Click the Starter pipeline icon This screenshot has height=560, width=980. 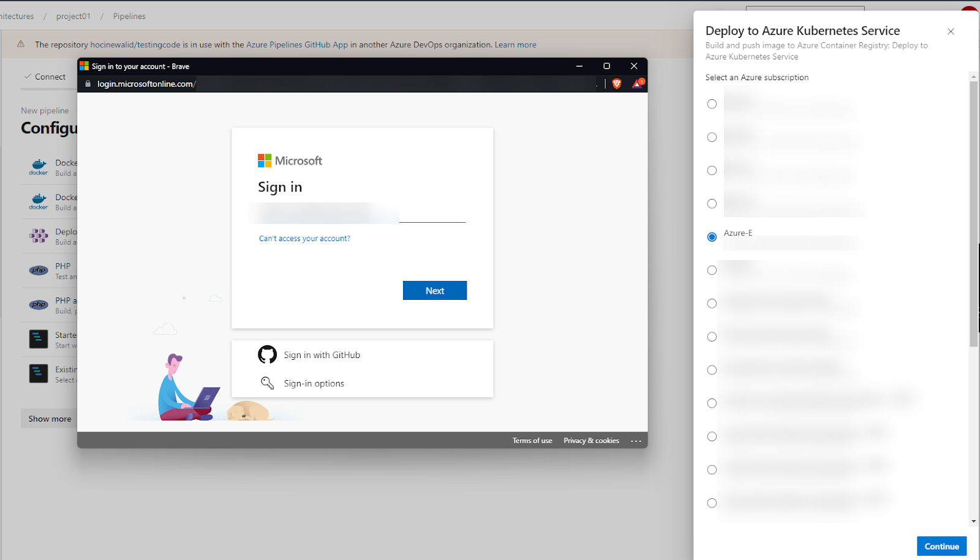pos(39,339)
